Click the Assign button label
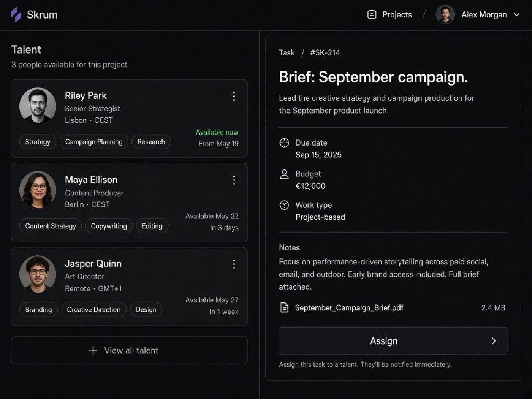This screenshot has width=532, height=399. point(384,341)
